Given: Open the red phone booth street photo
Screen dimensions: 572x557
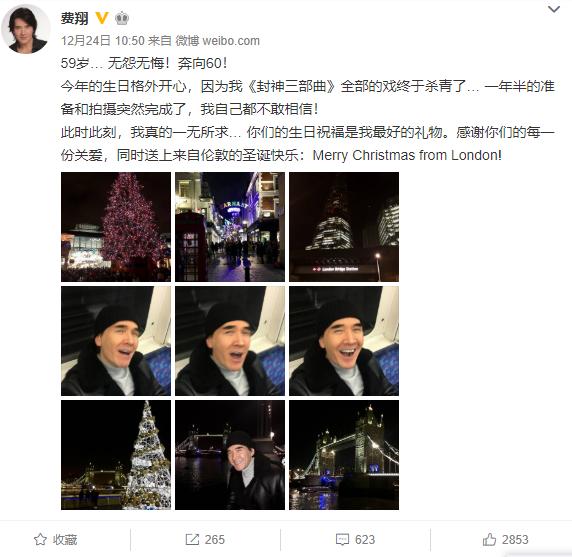Looking at the screenshot, I should coord(230,227).
